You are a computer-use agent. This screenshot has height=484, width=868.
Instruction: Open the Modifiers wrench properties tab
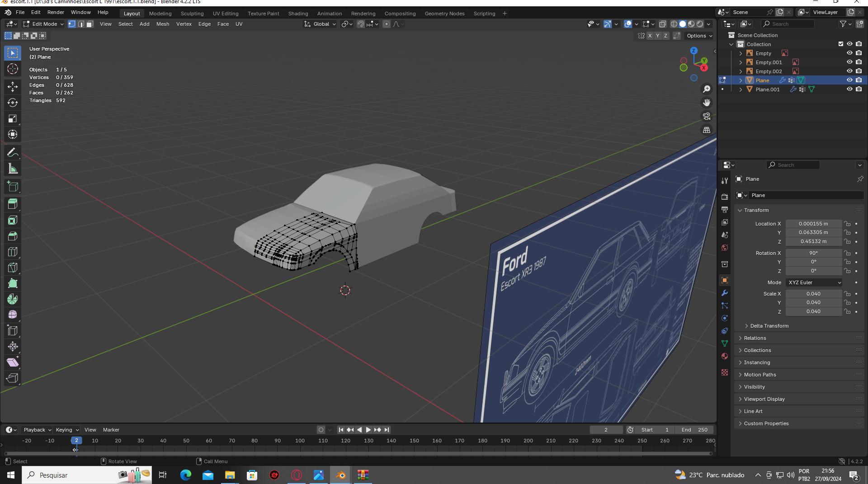pyautogui.click(x=725, y=293)
